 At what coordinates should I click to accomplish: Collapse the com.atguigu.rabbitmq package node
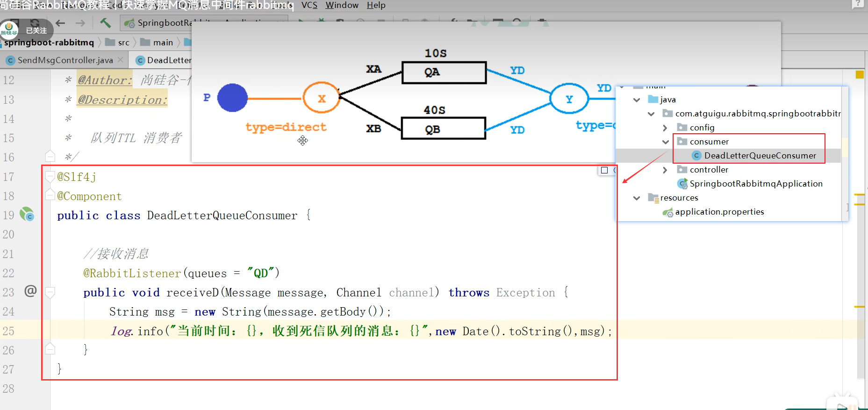[651, 114]
